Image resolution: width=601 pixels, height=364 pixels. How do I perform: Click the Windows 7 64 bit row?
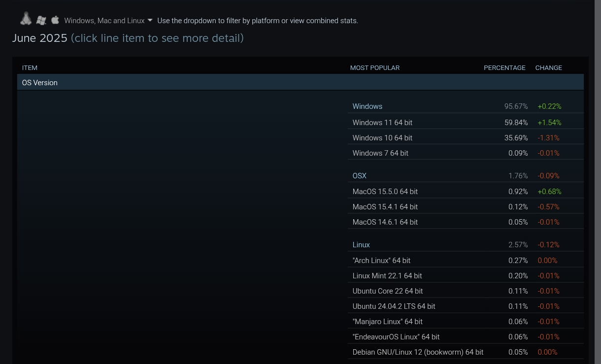point(466,153)
